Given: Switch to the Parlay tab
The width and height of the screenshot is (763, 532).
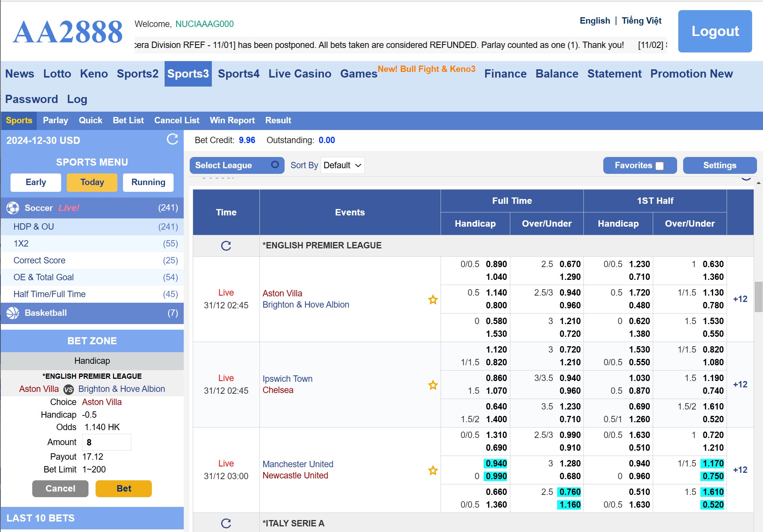Looking at the screenshot, I should pyautogui.click(x=55, y=120).
